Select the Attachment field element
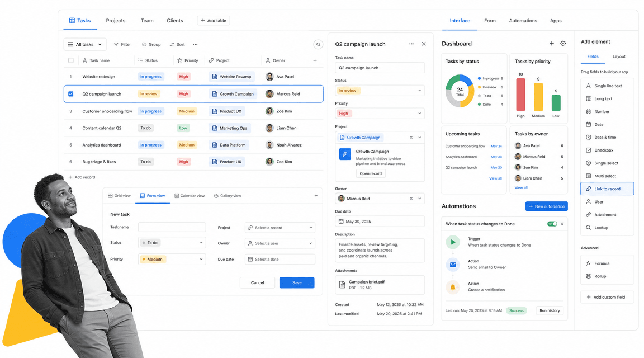Screen dimensions: 644x358 [607, 215]
